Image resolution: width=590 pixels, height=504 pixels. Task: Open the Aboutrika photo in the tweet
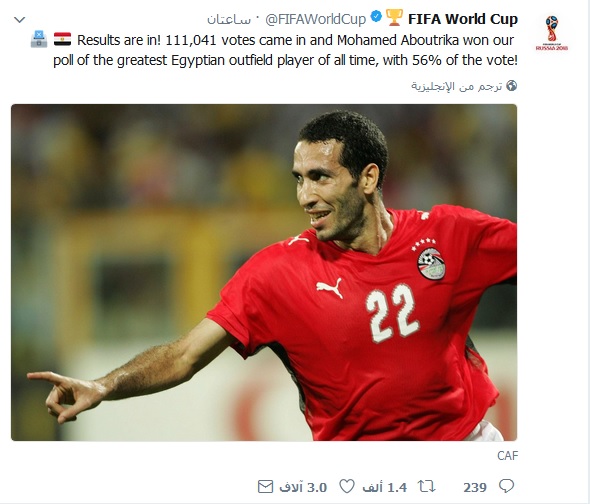[264, 273]
